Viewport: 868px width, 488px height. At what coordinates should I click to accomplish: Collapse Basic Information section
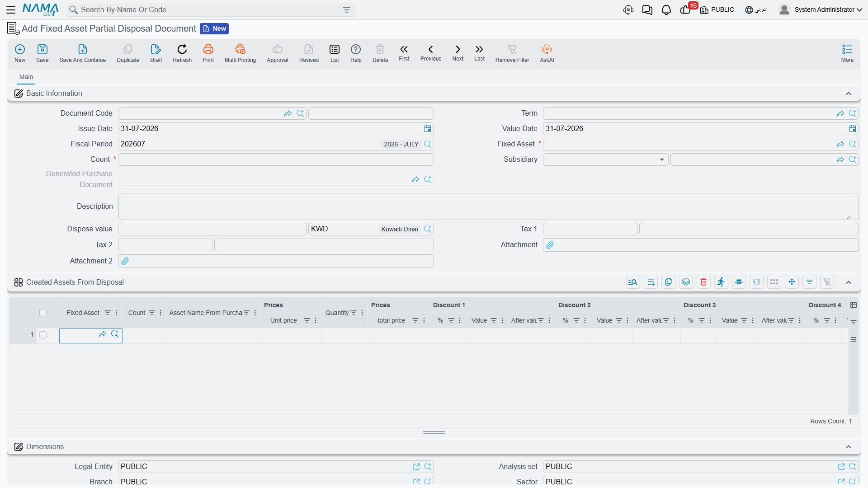coord(849,94)
